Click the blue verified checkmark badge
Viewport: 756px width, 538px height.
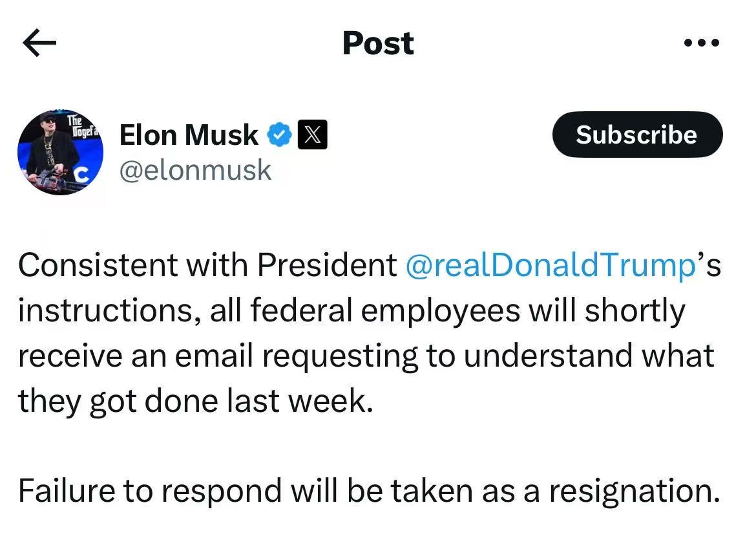tap(280, 134)
